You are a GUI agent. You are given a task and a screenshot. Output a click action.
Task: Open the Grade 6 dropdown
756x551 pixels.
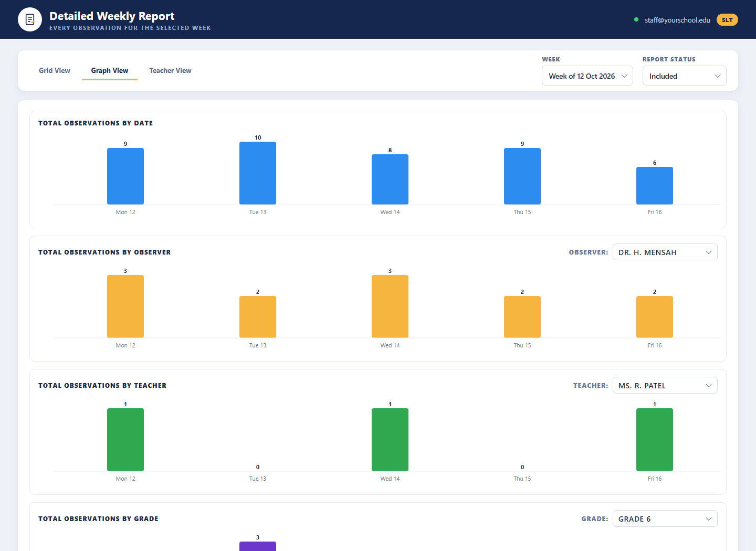pyautogui.click(x=665, y=519)
